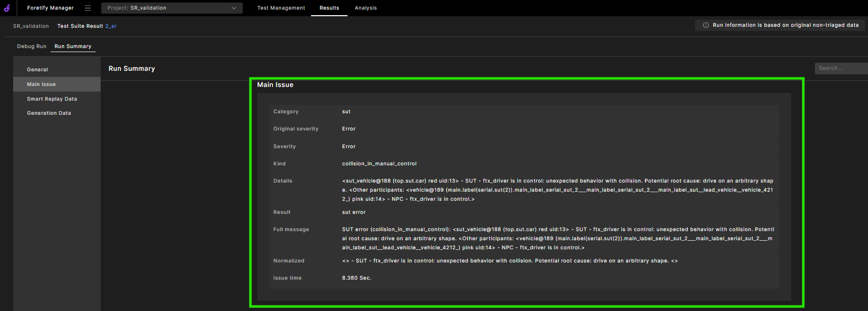
Task: Click the Issue time value 8.380 Sec.
Action: 356,278
